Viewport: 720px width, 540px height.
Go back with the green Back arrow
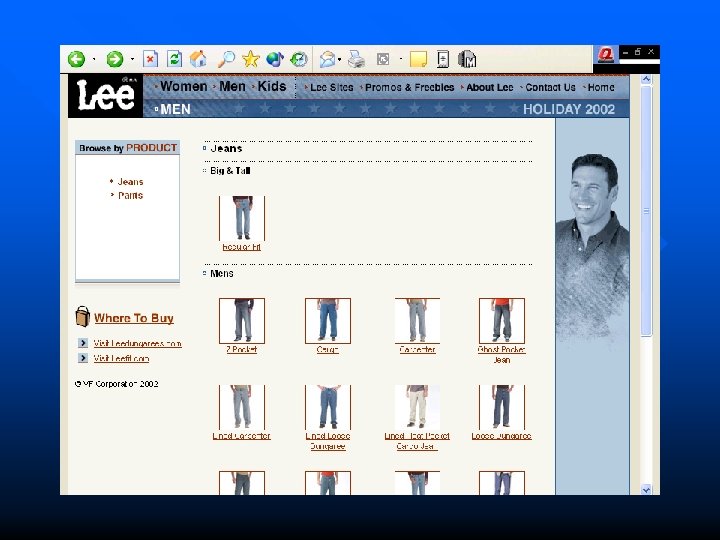click(x=77, y=59)
